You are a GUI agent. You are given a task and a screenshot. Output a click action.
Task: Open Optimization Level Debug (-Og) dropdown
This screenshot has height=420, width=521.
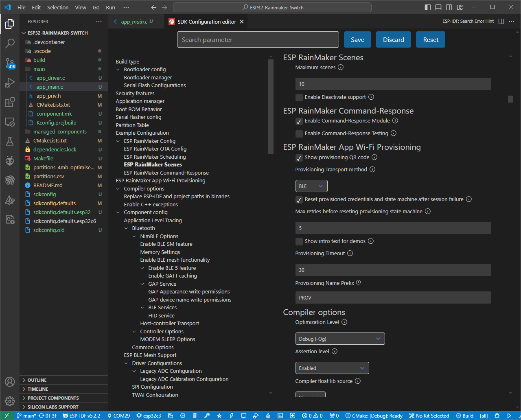[340, 339]
